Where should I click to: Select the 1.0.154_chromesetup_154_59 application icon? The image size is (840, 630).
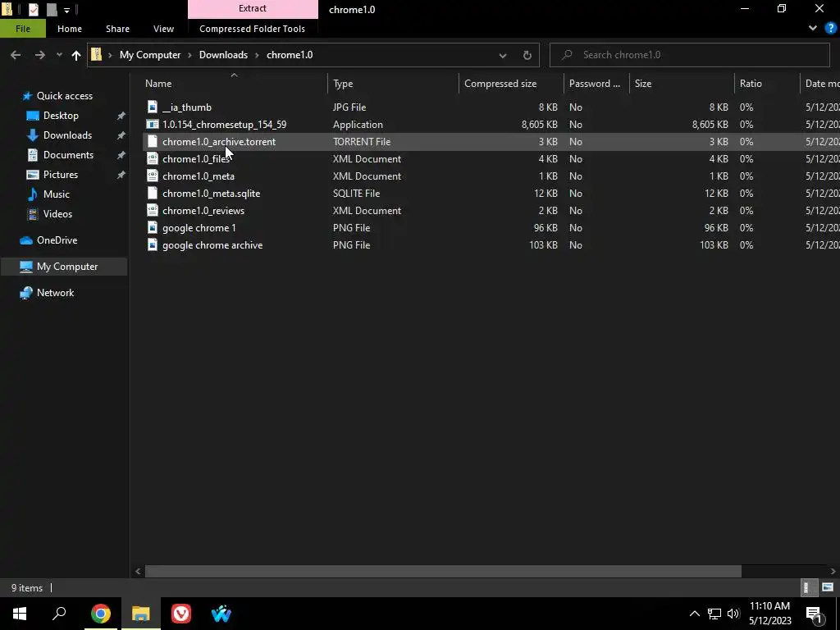(153, 125)
